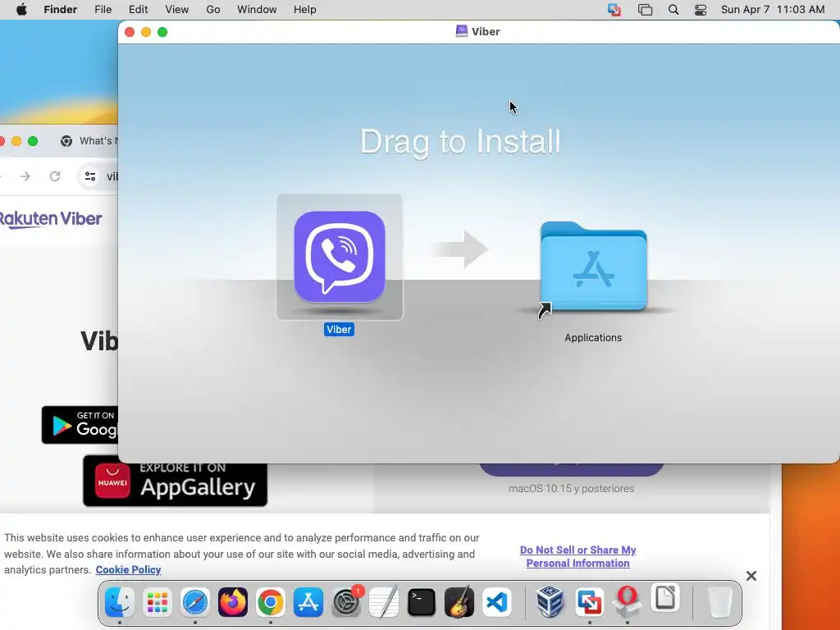Viewport: 840px width, 630px height.
Task: Click the site information icon in Chrome address bar
Action: (x=90, y=176)
